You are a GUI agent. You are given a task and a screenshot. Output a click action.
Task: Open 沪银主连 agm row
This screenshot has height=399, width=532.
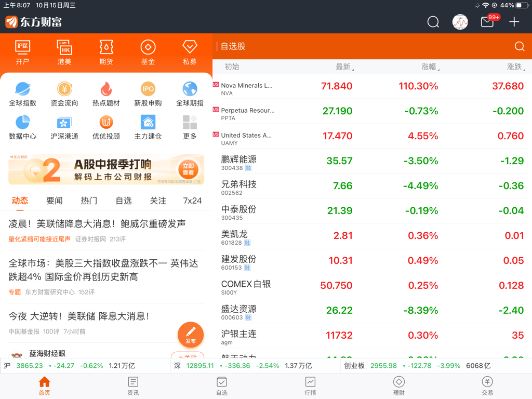tap(372, 336)
